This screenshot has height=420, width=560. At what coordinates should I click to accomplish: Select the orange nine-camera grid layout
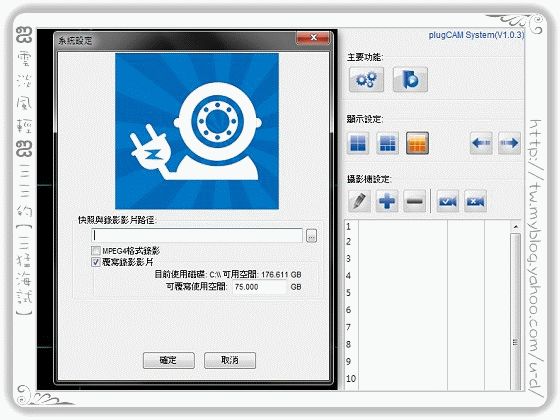pyautogui.click(x=417, y=143)
